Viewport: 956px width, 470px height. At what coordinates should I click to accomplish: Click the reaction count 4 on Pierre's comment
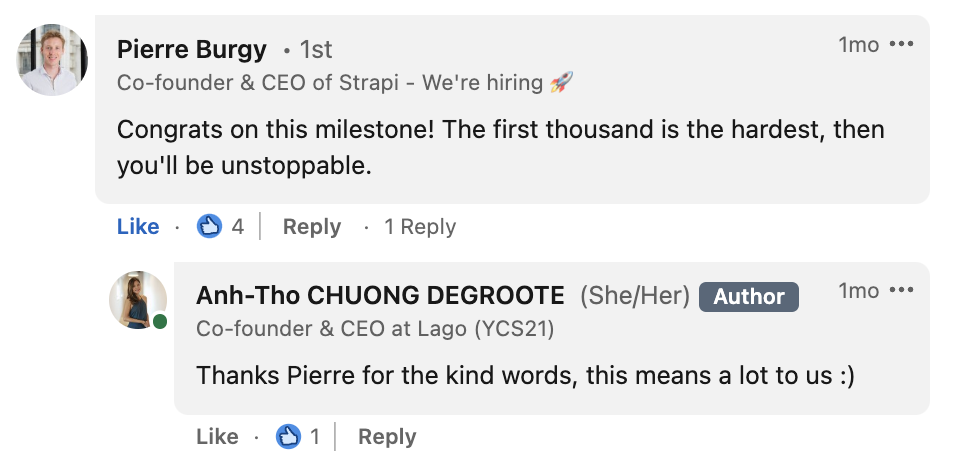pyautogui.click(x=238, y=227)
